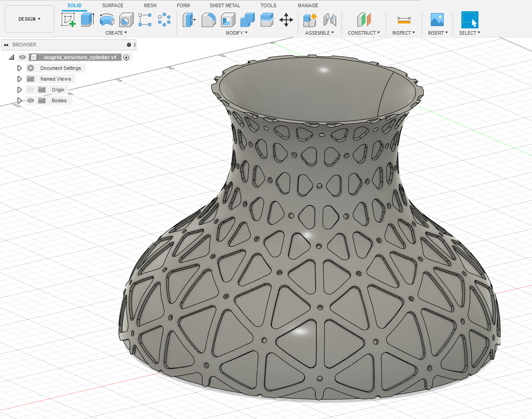Click the Origin folder icon
The width and height of the screenshot is (532, 419).
coord(42,90)
